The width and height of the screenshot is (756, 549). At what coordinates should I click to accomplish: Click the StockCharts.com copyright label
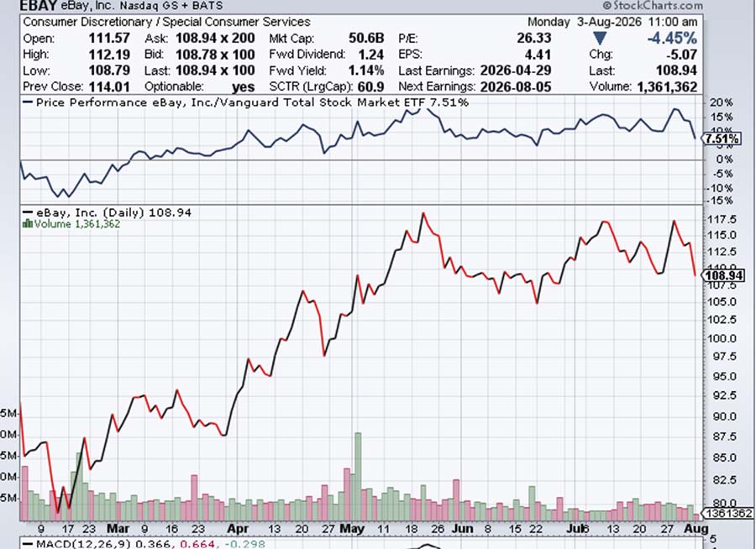point(653,5)
